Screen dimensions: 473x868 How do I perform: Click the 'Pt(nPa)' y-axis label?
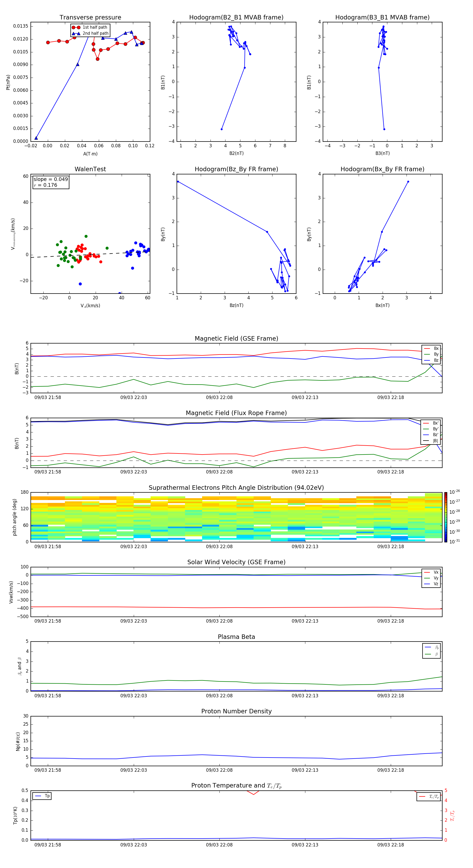tap(8, 82)
